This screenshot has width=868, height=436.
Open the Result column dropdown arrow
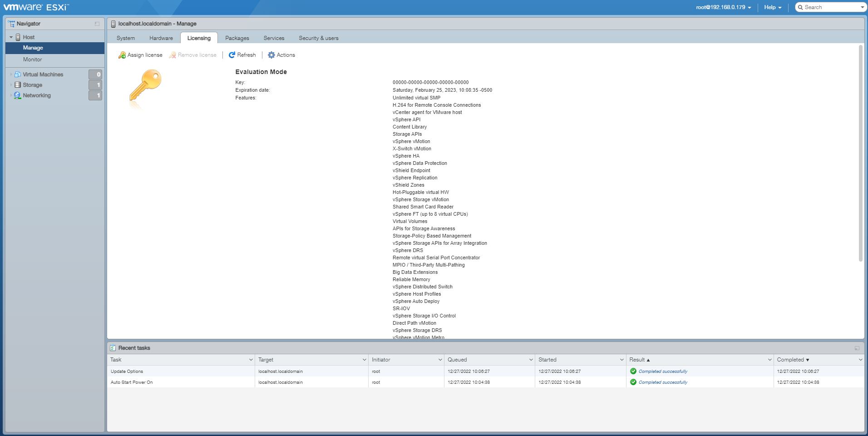click(769, 360)
